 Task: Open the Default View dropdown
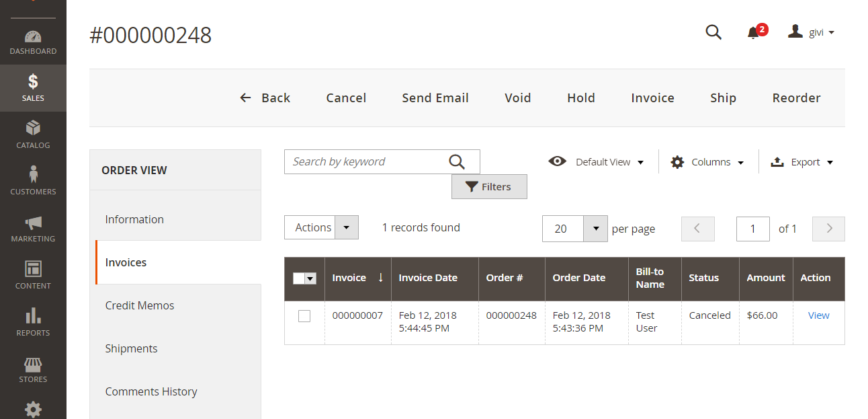click(x=597, y=162)
